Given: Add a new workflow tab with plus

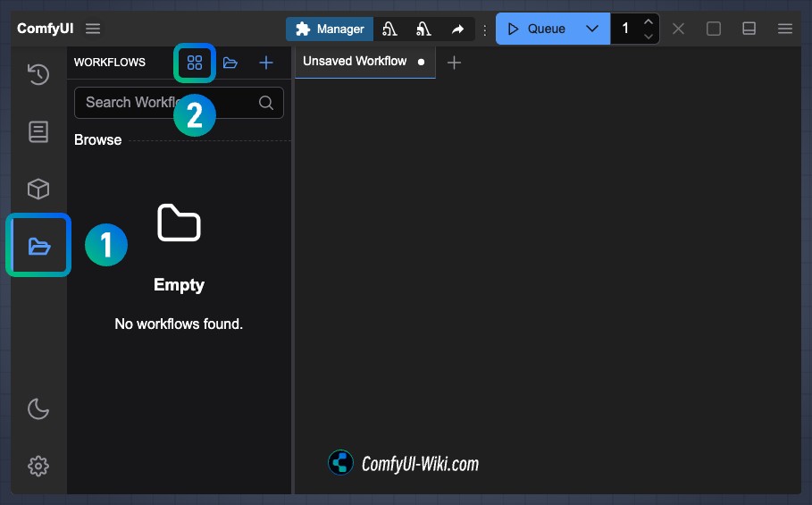Looking at the screenshot, I should coord(454,63).
